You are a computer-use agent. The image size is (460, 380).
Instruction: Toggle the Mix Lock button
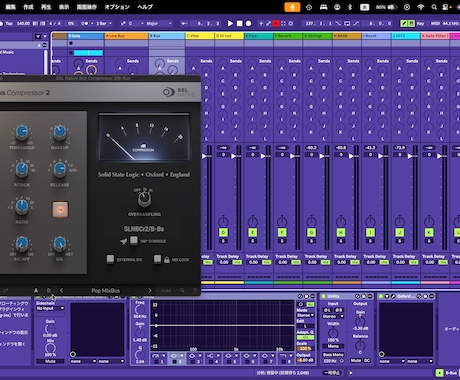[157, 259]
